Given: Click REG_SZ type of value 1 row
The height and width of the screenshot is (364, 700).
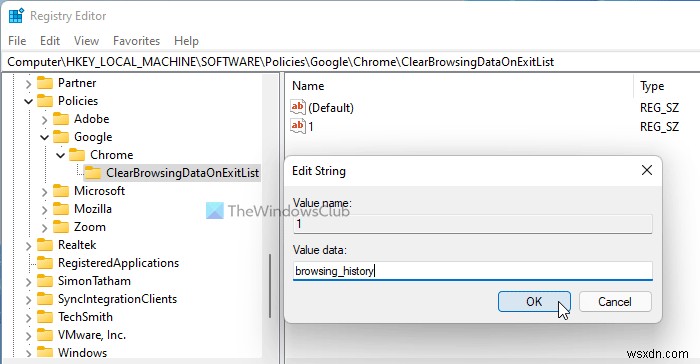Looking at the screenshot, I should 659,126.
